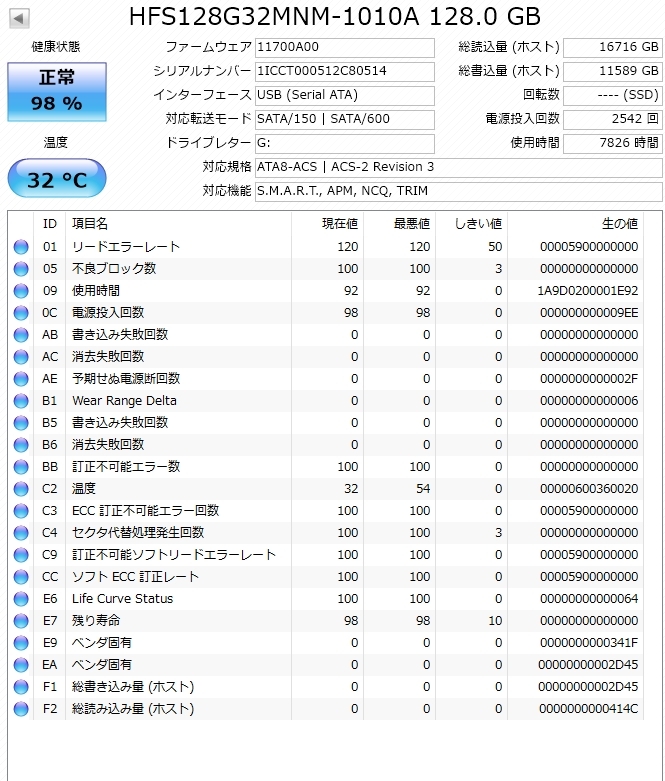Click the disk title HFS128G32MNM-1010A 128.0 GB
The image size is (665, 781).
point(335,17)
